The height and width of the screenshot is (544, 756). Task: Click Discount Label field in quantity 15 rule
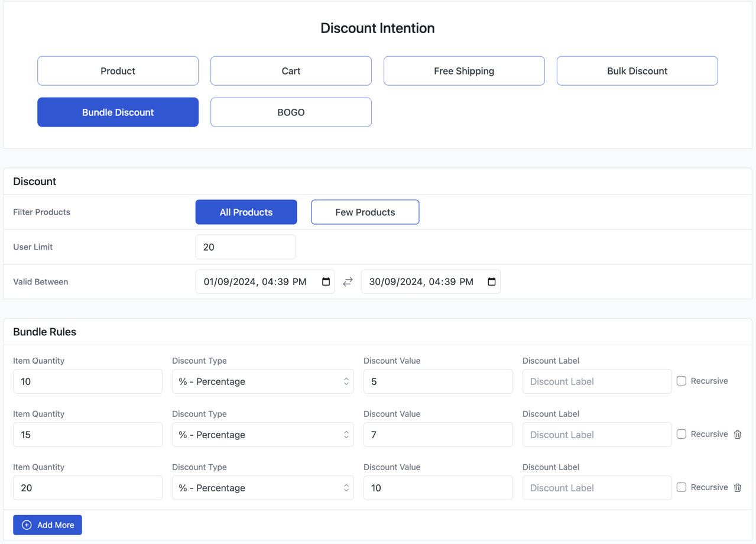[597, 435]
